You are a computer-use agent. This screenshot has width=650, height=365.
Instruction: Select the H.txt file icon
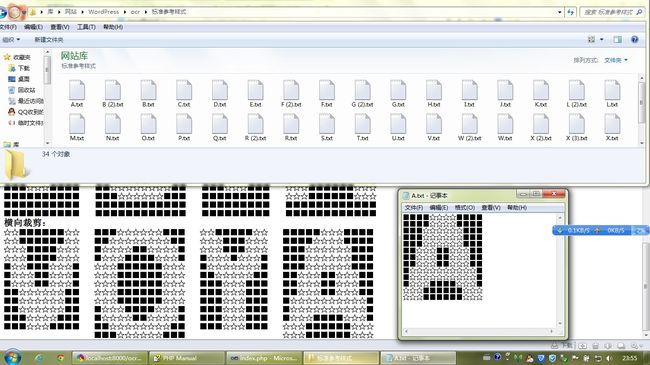pyautogui.click(x=434, y=90)
